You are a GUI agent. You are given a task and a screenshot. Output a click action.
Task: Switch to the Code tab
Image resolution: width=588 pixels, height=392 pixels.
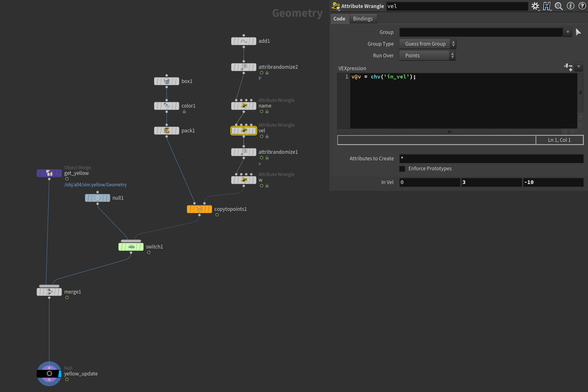click(x=339, y=19)
